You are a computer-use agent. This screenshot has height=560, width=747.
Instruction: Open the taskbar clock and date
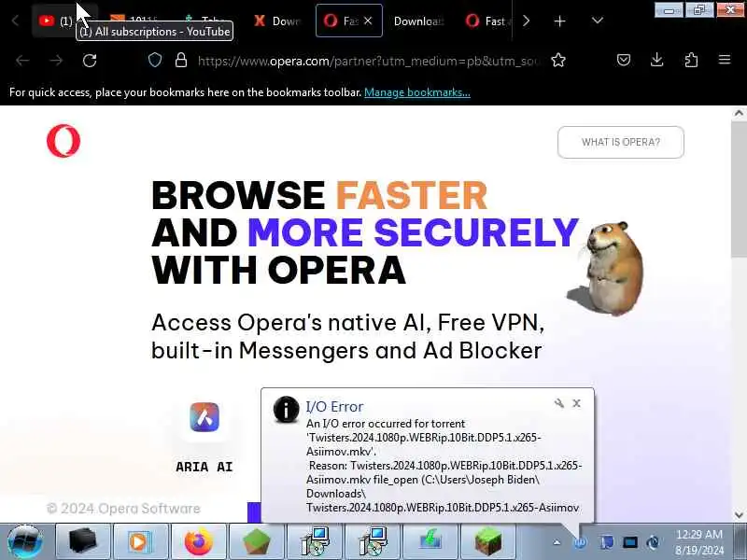698,542
